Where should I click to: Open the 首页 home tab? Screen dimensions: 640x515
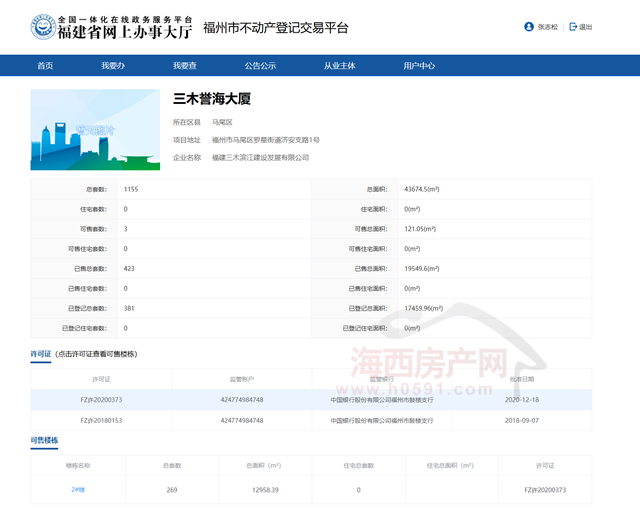tap(45, 66)
